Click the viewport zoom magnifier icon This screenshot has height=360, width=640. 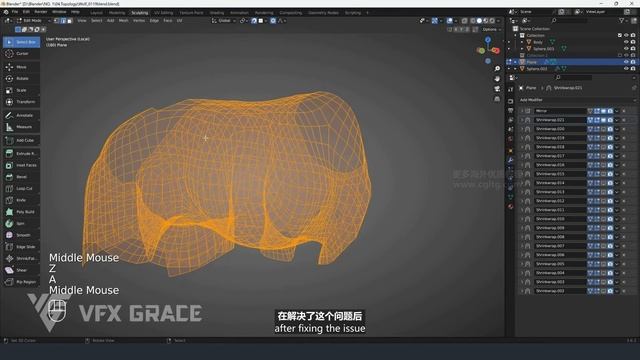(497, 69)
